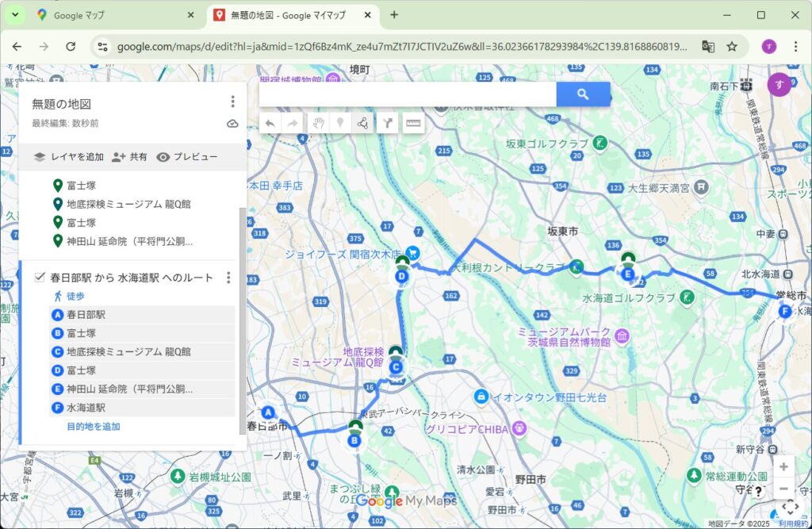Switch to 無題の地図 Google マイマップ tab
The width and height of the screenshot is (812, 529).
click(293, 16)
